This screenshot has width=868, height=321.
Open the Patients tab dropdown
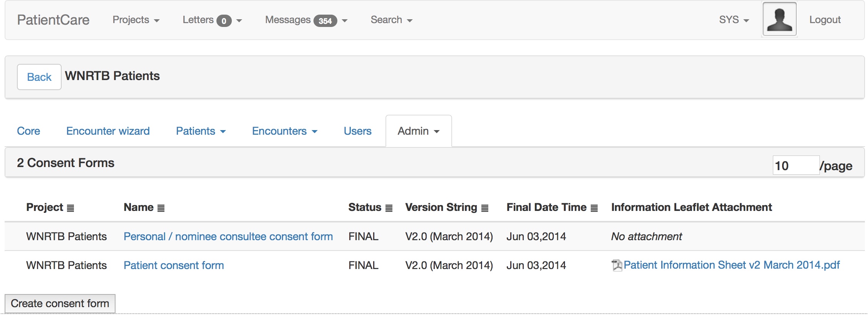pyautogui.click(x=201, y=131)
